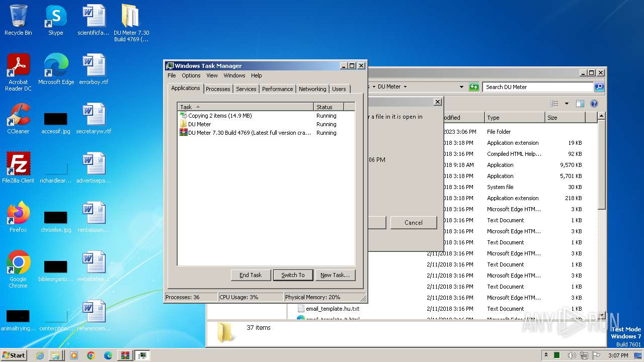644x362 pixels.
Task: Open the FileZilla Client shortcut
Action: point(18,168)
